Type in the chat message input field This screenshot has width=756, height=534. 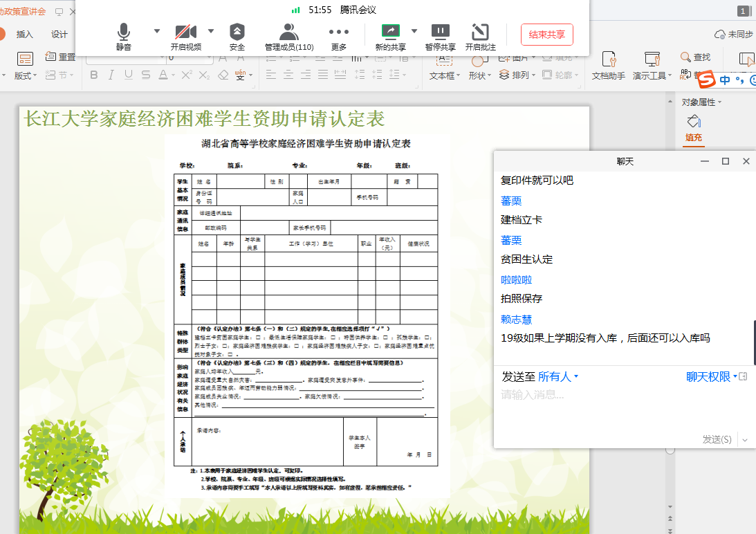coord(623,408)
